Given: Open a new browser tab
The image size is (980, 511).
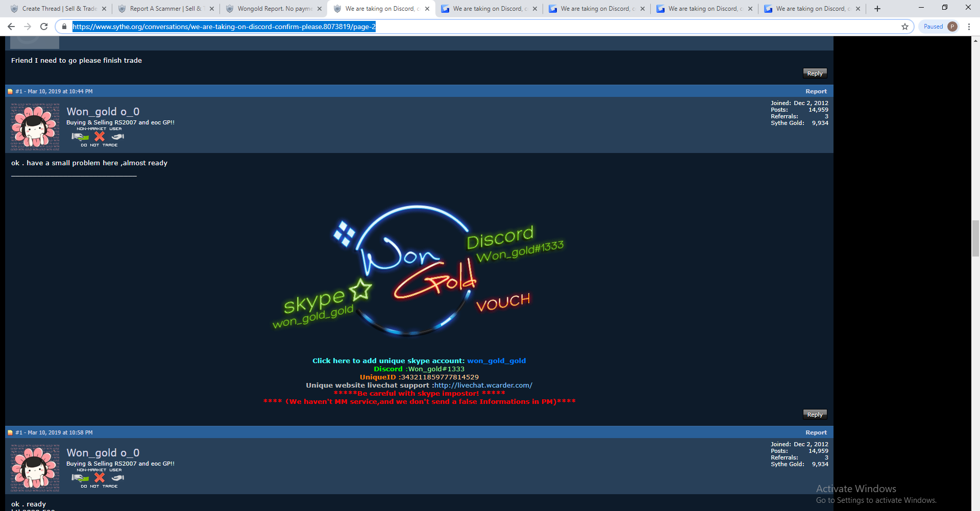Looking at the screenshot, I should click(877, 9).
